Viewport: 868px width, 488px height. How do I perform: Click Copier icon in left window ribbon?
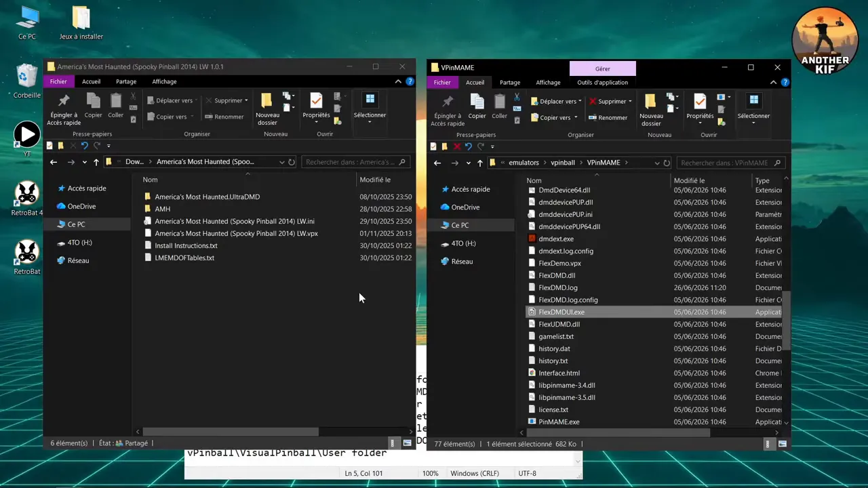point(93,106)
